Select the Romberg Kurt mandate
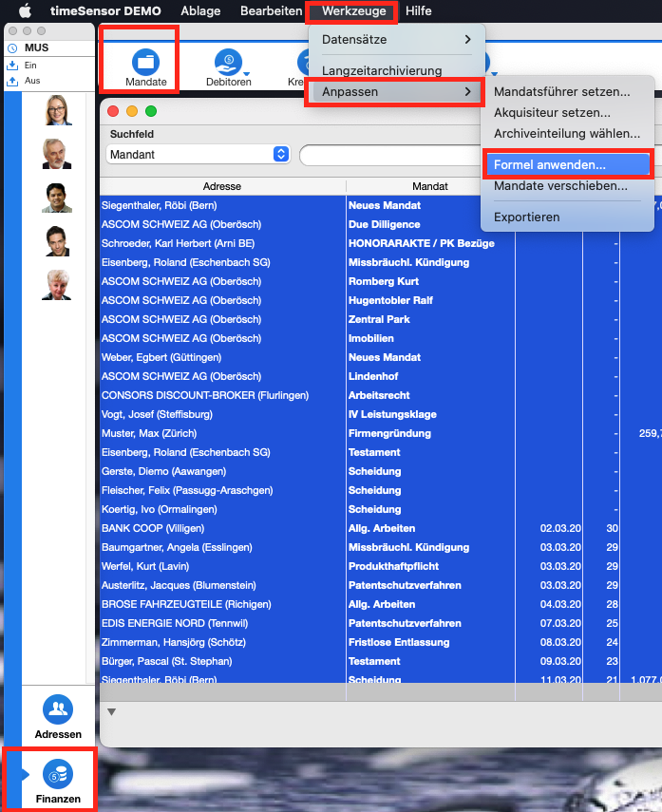Image resolution: width=662 pixels, height=812 pixels. click(x=384, y=282)
